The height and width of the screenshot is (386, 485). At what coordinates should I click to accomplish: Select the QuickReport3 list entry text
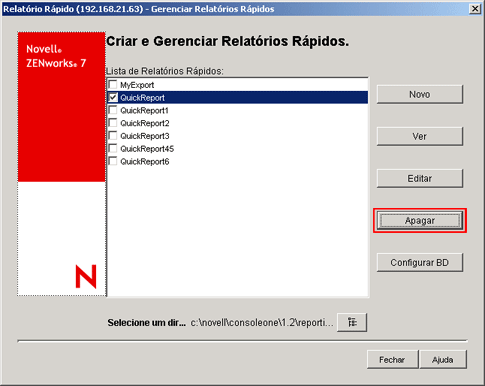tap(145, 136)
